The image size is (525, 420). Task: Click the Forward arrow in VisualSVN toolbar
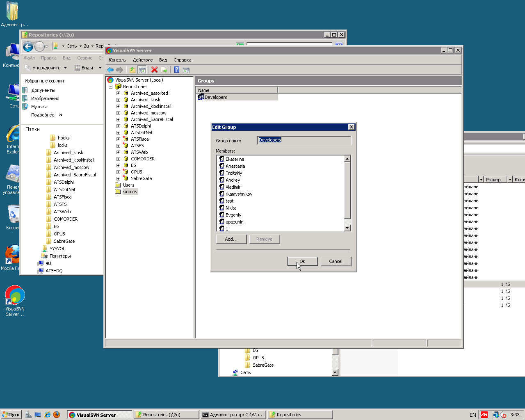point(120,70)
